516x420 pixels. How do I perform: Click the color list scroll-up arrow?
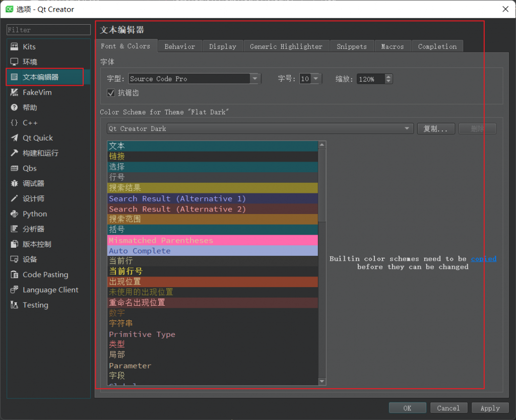point(322,145)
